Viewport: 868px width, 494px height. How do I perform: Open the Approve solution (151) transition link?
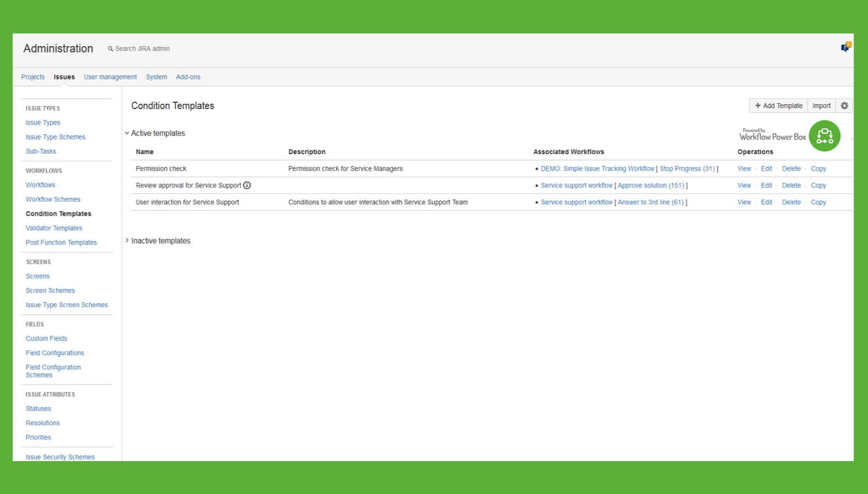pos(651,186)
